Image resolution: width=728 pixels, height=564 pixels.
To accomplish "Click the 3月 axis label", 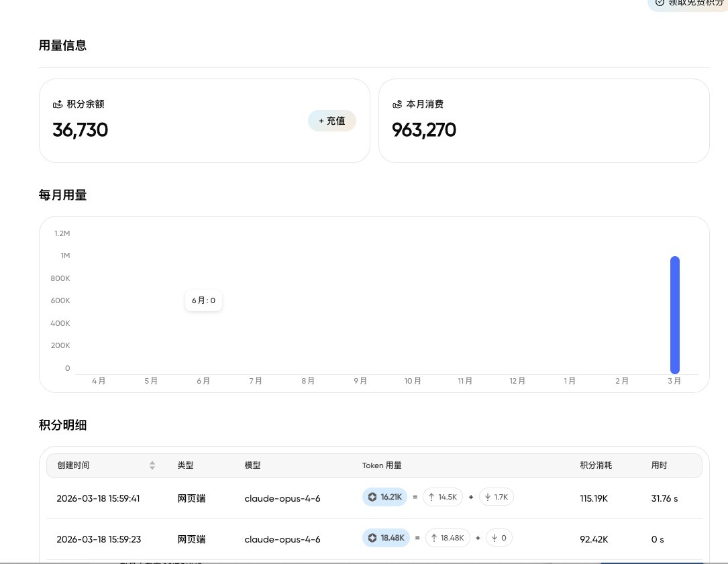I will 674,381.
